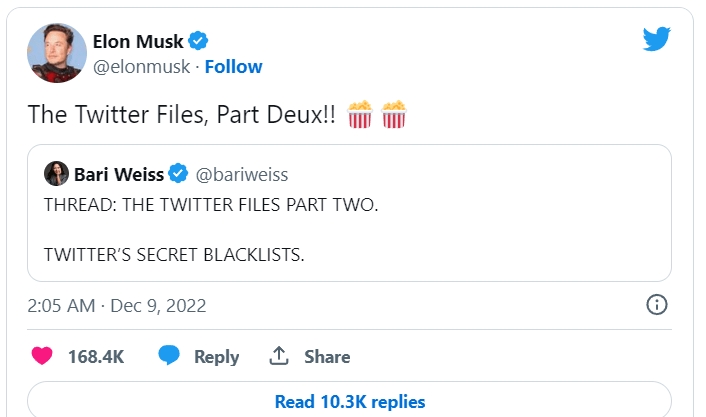
Task: Click the Reply text label
Action: (216, 357)
